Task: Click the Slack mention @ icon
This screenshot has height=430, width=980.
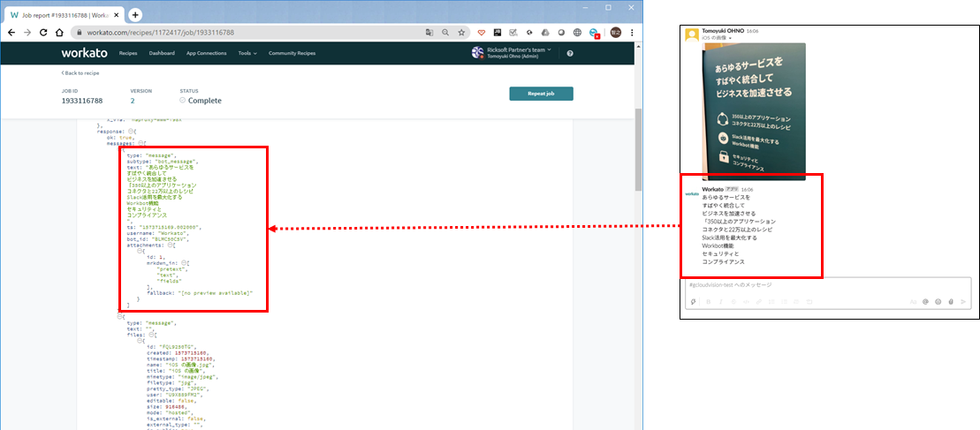Action: coord(925,301)
